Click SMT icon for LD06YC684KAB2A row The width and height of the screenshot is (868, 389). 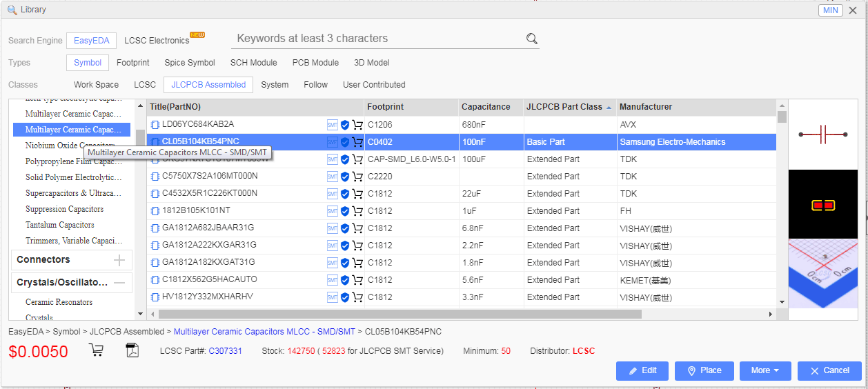[333, 125]
